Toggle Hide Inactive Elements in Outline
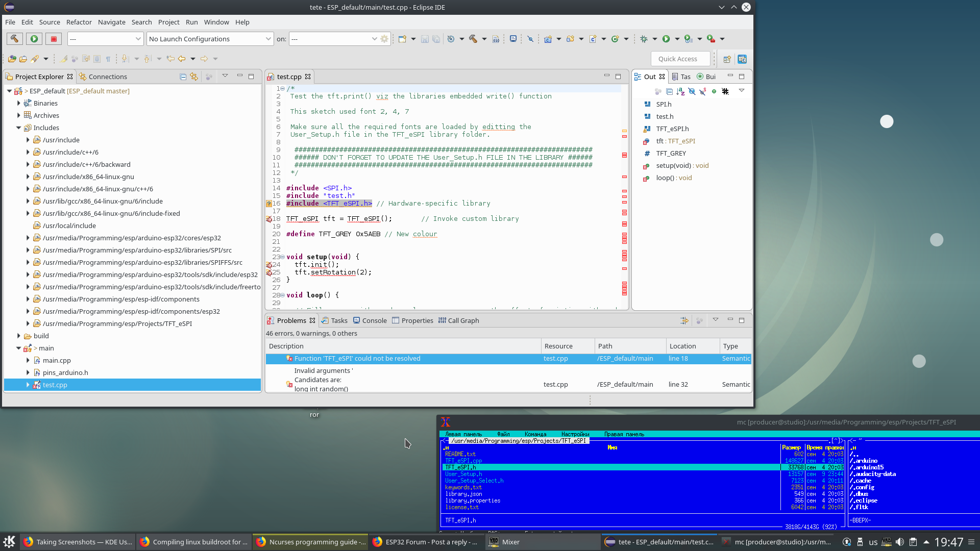The image size is (980, 551). (725, 91)
